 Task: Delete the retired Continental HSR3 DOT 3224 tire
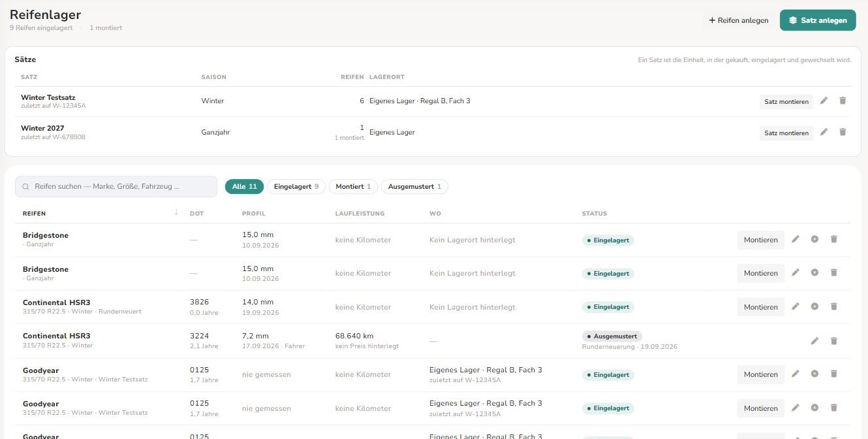[833, 340]
